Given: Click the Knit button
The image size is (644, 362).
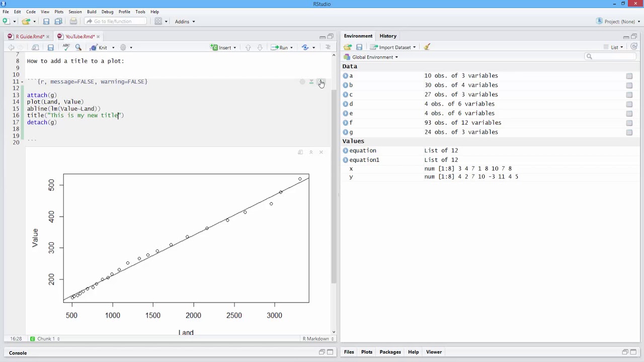Looking at the screenshot, I should click(99, 47).
